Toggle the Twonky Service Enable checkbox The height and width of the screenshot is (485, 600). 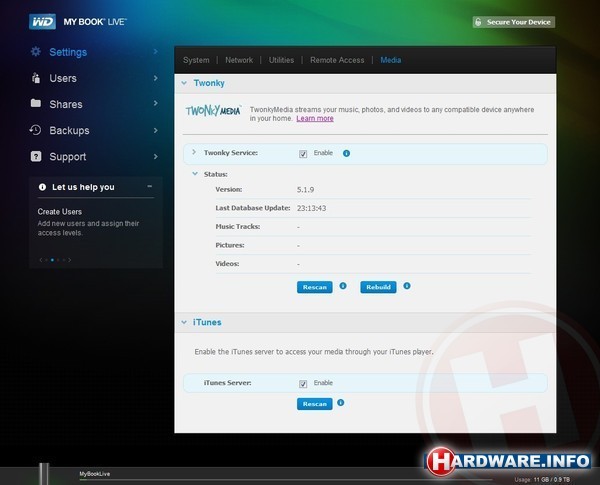tap(303, 154)
